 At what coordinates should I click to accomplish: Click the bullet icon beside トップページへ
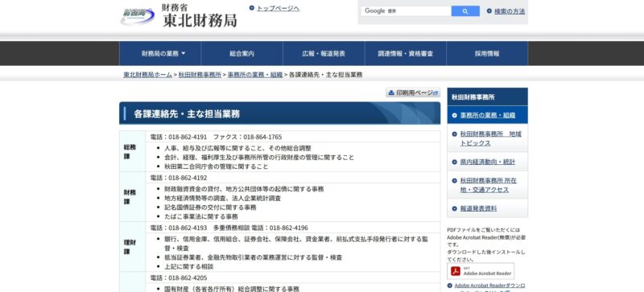(x=252, y=8)
